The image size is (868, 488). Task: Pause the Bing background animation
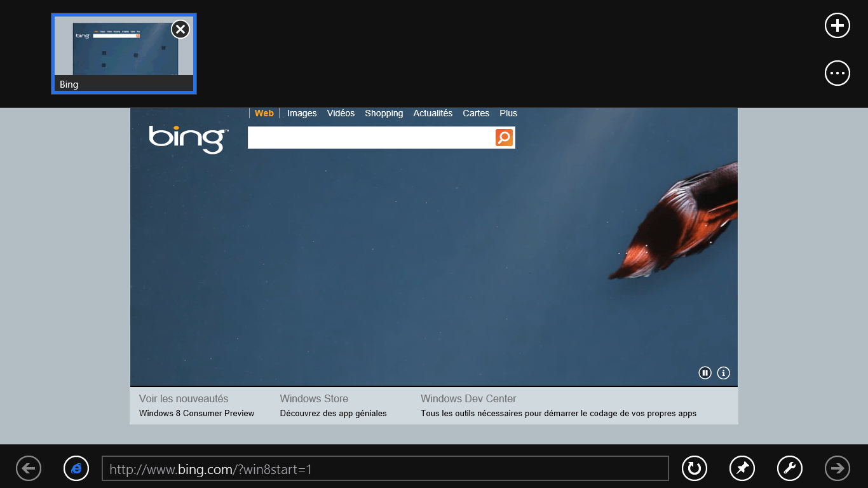pos(705,373)
